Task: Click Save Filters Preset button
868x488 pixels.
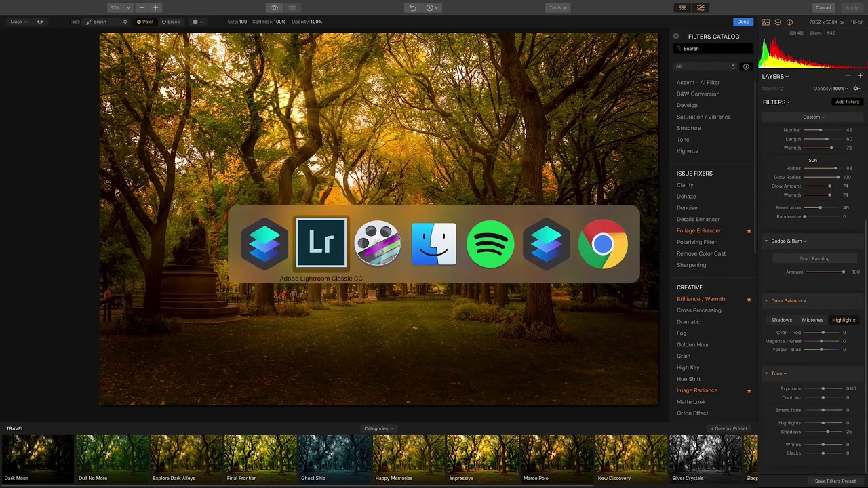Action: [x=835, y=481]
